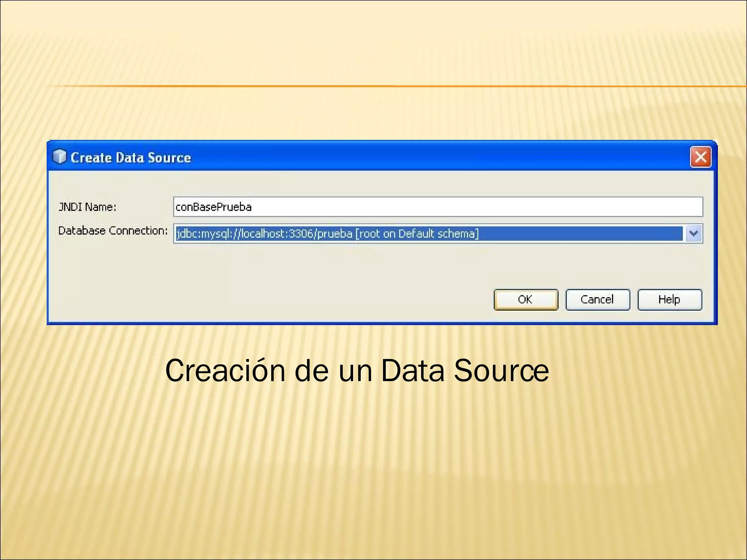Close the Create Data Source dialog
Image resolution: width=747 pixels, height=560 pixels.
[x=700, y=157]
